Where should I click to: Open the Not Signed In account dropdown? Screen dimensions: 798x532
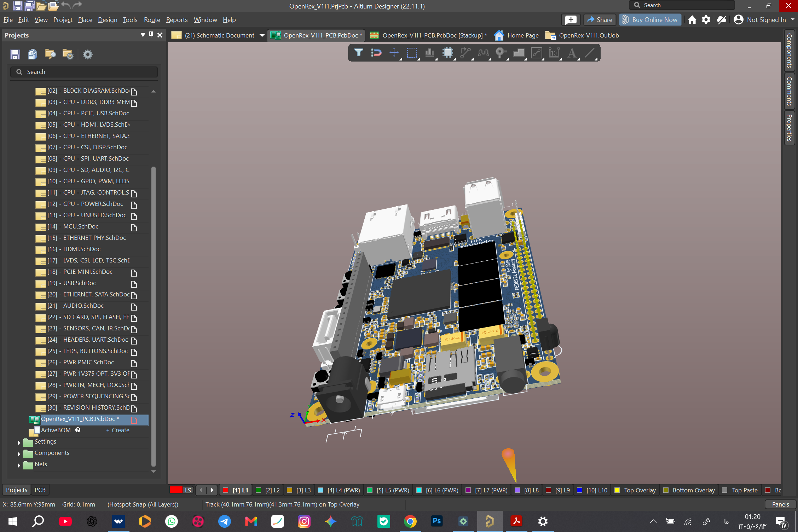tap(793, 20)
